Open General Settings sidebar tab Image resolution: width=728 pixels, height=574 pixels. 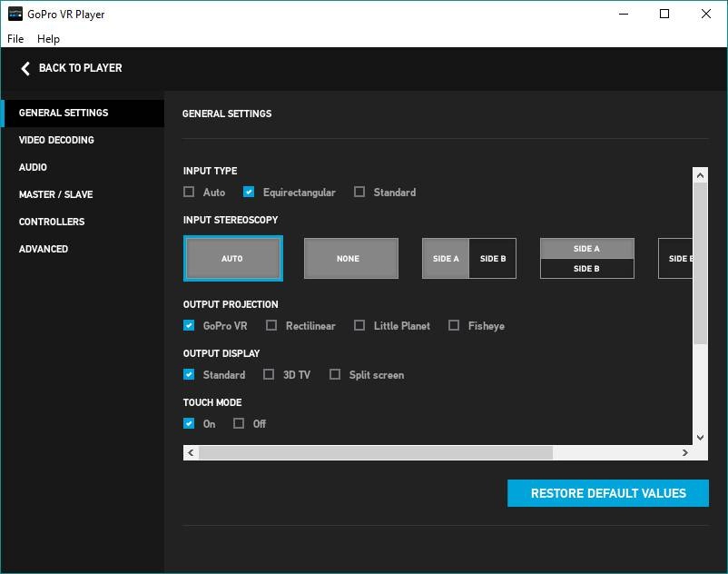(x=83, y=113)
